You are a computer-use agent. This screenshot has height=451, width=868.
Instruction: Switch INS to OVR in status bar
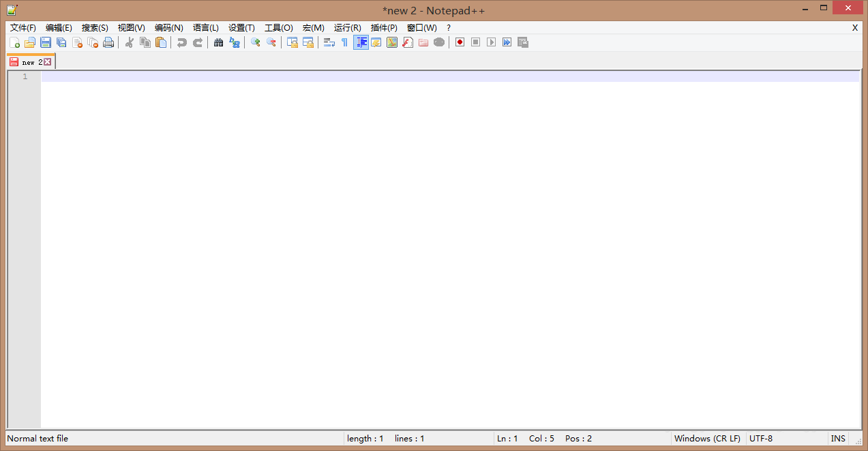(x=838, y=438)
